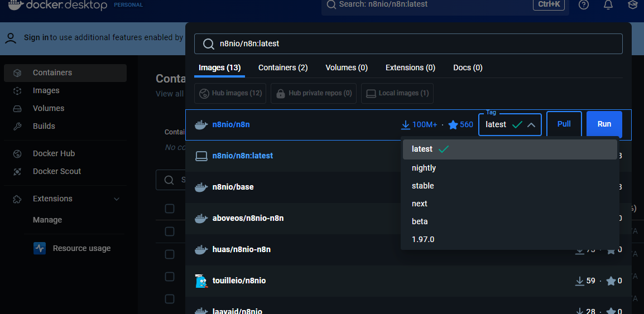644x314 pixels.
Task: Click the whale icon beside aboveos/n8nio-n8n
Action: (x=201, y=219)
